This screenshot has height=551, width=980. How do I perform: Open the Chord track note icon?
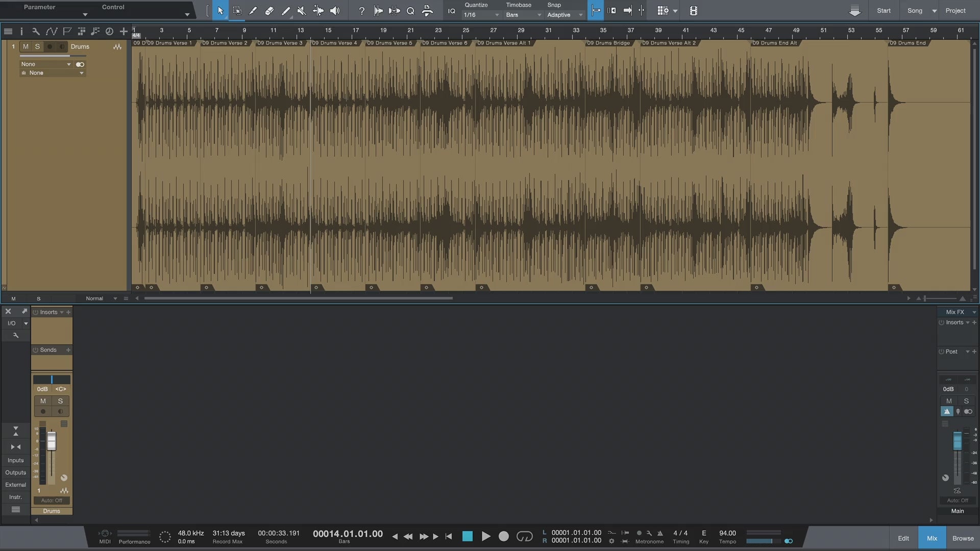tap(95, 32)
